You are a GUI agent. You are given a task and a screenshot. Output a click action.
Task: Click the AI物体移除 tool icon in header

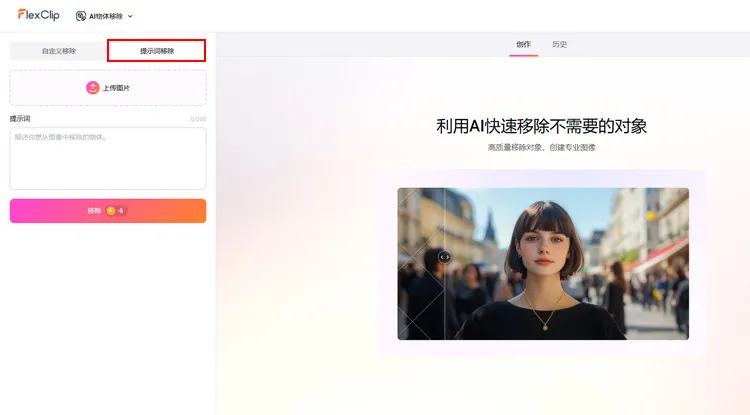[x=81, y=16]
